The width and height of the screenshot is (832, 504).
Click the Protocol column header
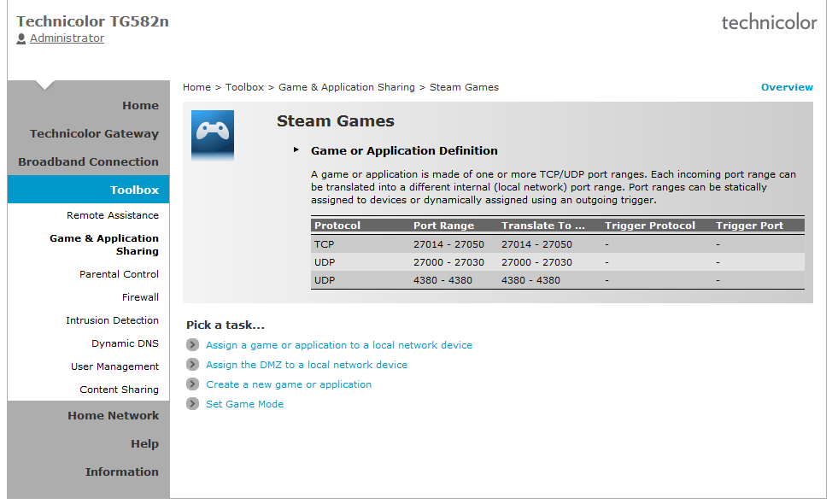point(337,225)
